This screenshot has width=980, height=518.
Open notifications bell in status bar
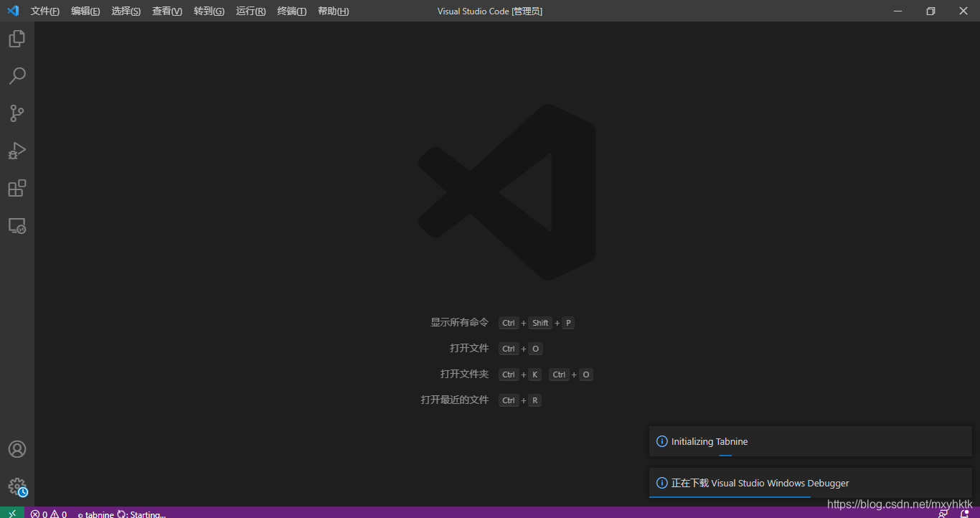(964, 514)
